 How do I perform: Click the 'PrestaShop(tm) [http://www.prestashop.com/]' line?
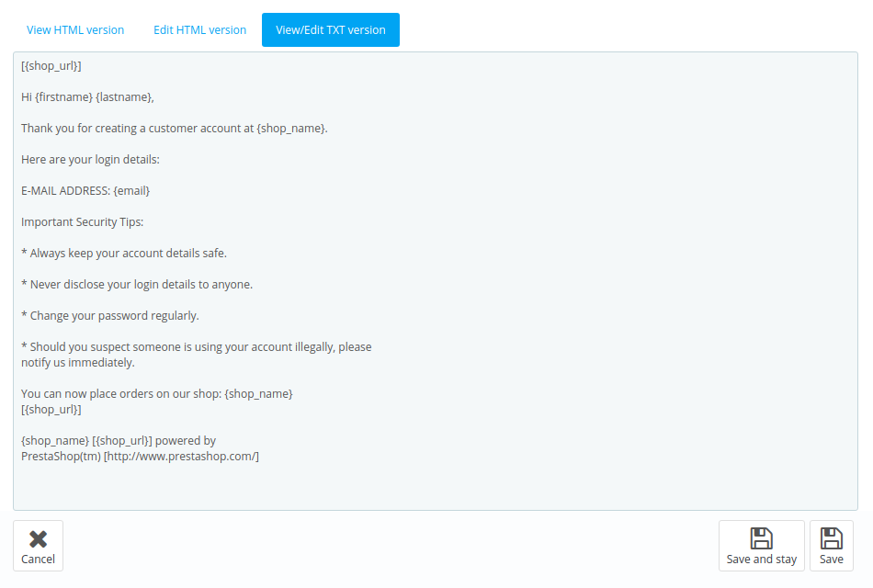click(141, 456)
